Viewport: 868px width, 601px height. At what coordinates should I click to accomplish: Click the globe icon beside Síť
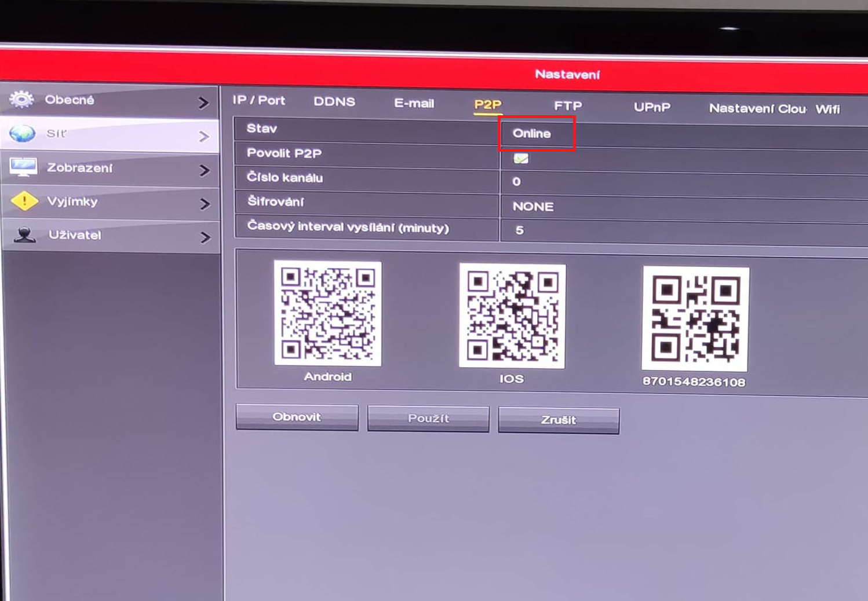[x=23, y=134]
